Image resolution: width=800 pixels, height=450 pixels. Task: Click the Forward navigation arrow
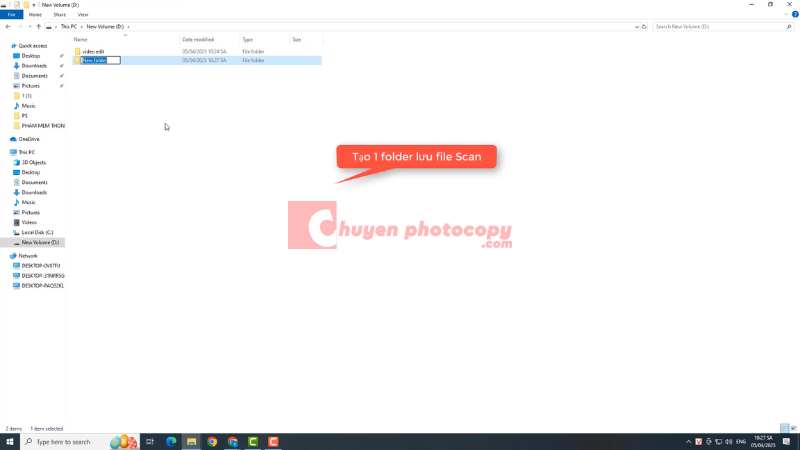click(20, 27)
